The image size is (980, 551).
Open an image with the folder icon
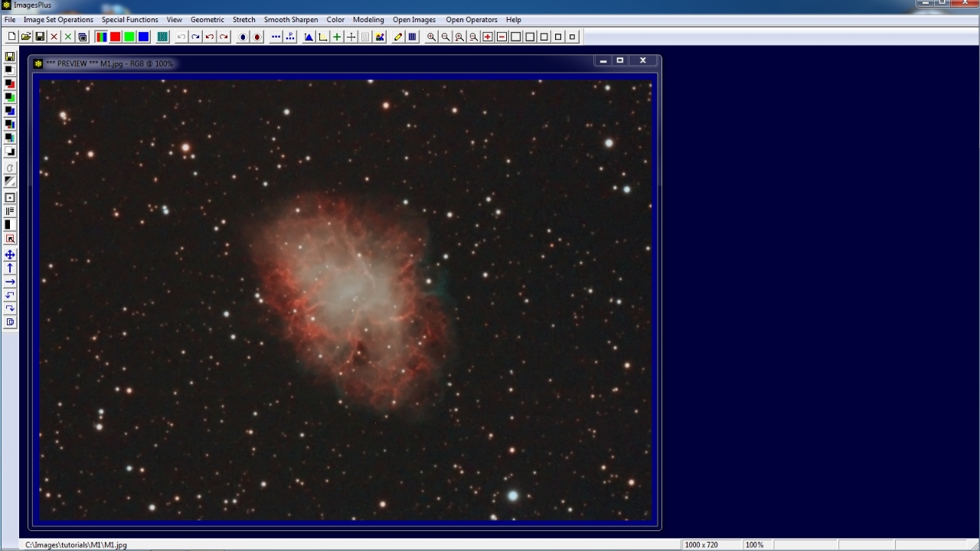(26, 37)
